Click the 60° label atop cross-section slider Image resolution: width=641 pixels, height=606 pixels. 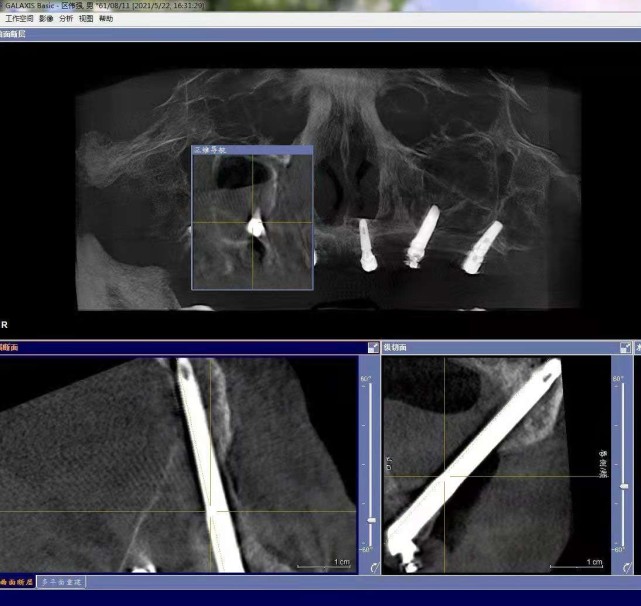pyautogui.click(x=366, y=379)
